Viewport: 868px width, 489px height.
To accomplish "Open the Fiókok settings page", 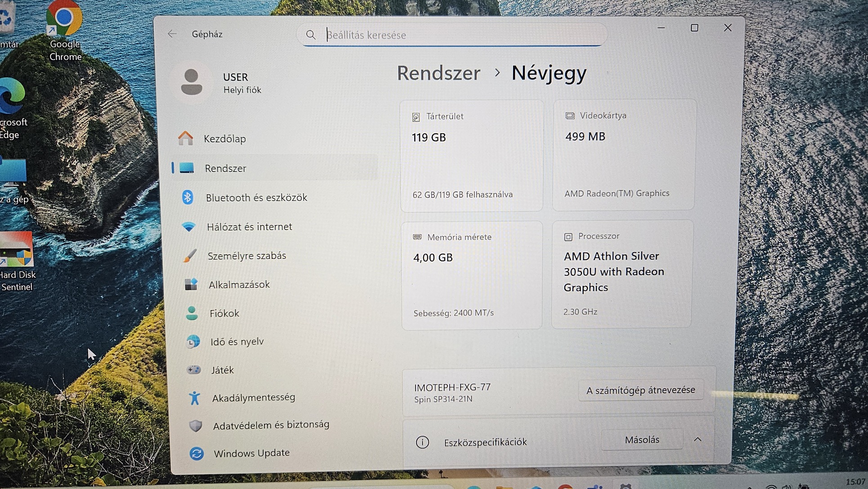I will [224, 313].
